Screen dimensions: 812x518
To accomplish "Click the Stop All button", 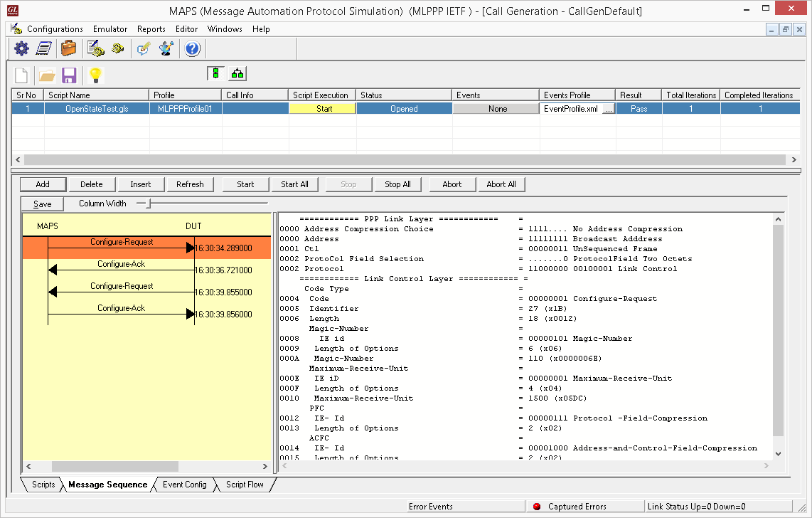I will click(397, 184).
